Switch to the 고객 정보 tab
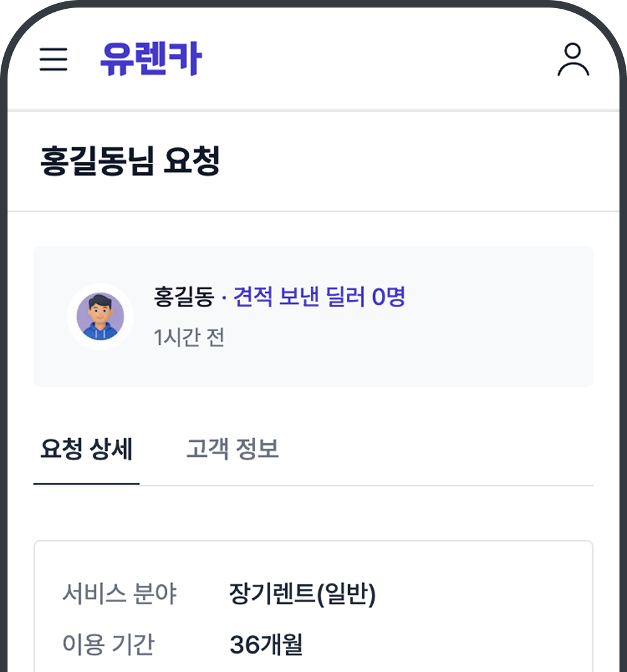The width and height of the screenshot is (627, 672). [x=232, y=449]
